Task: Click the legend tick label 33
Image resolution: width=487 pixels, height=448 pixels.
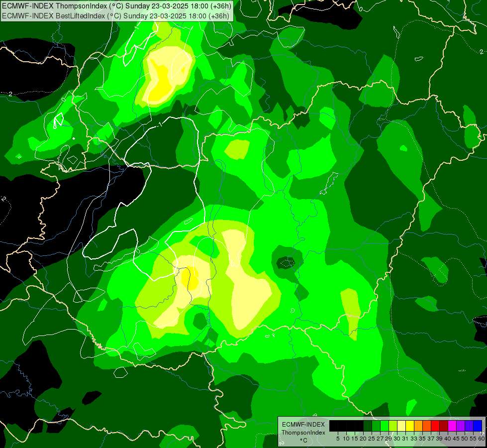Action: coord(414,439)
